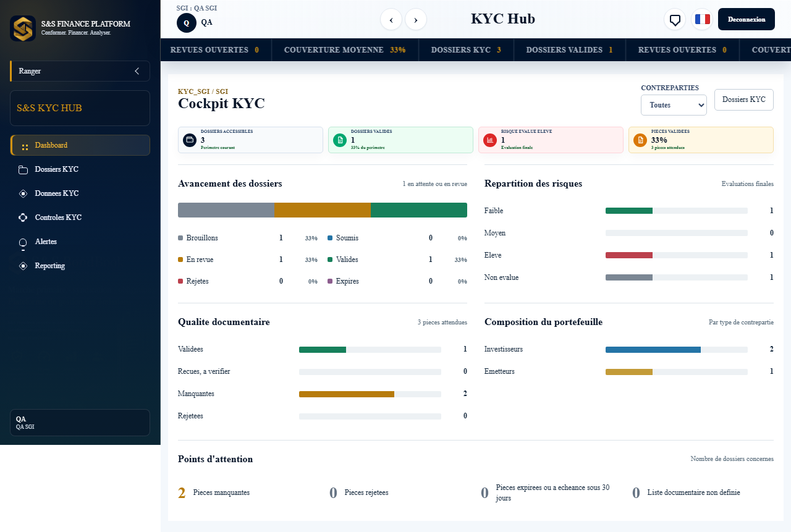Click the Donnees KYC sidebar icon
This screenshot has width=791, height=532.
point(23,193)
